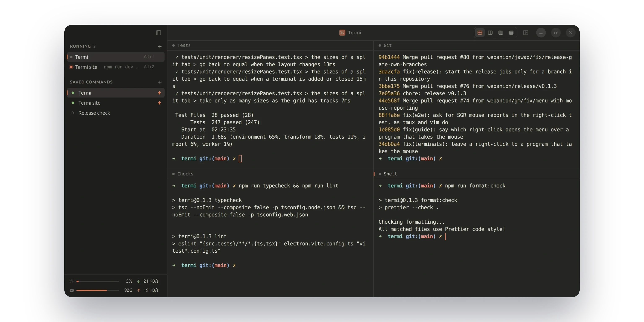The width and height of the screenshot is (644, 322).
Task: Open the saved Termi command
Action: coord(116,93)
